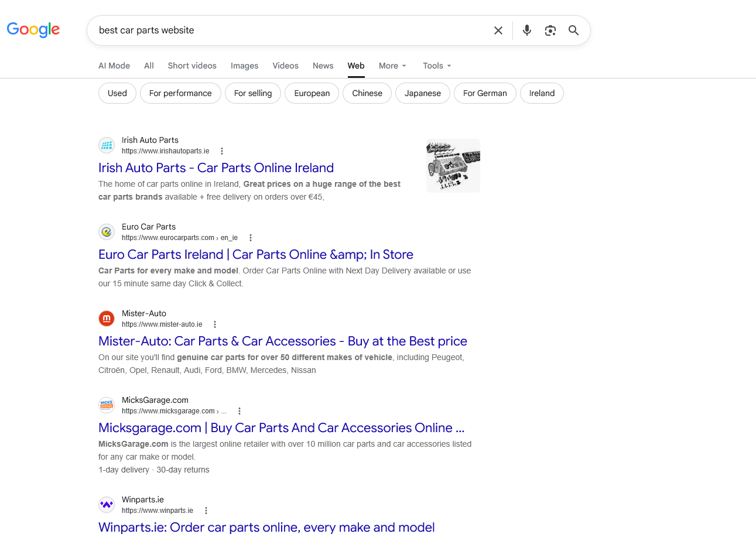This screenshot has width=756, height=534.
Task: Switch to the All results tab
Action: click(x=149, y=66)
